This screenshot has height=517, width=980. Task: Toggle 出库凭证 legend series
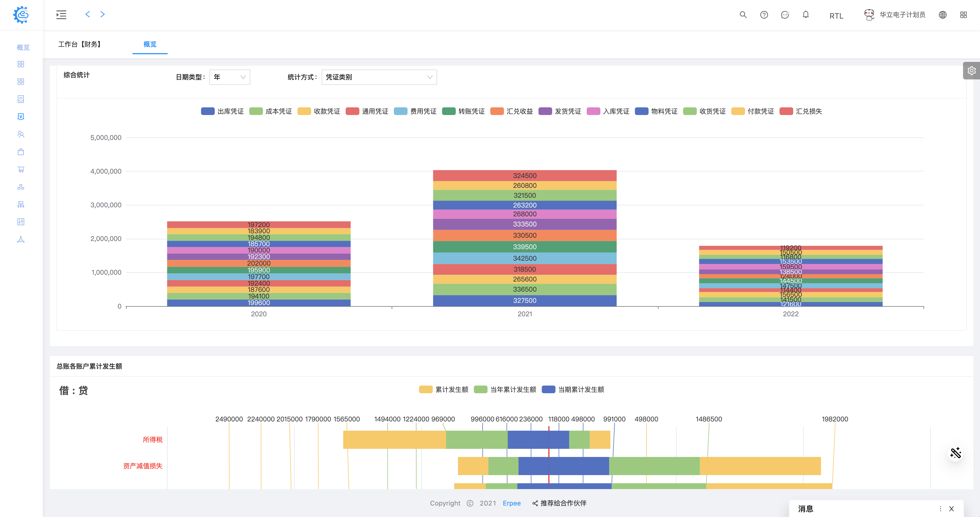pyautogui.click(x=223, y=111)
